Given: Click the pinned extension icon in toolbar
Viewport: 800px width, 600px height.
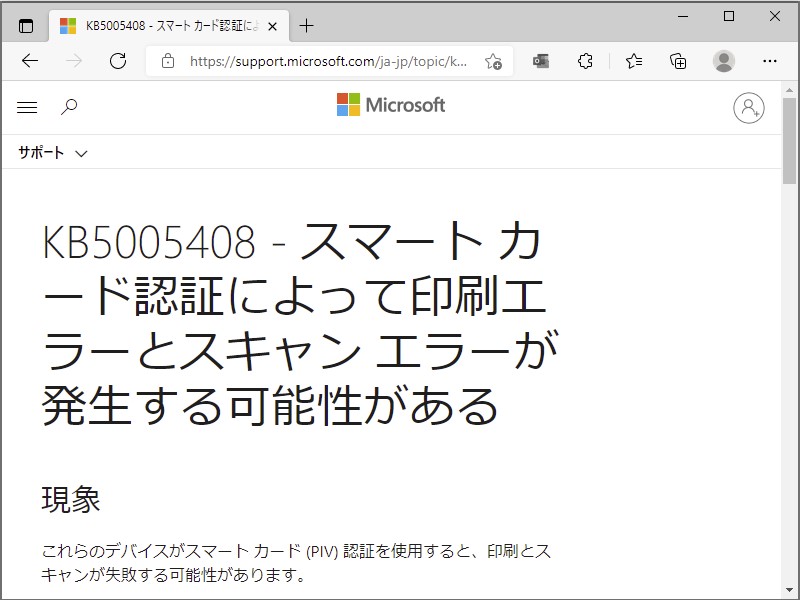Looking at the screenshot, I should click(541, 61).
